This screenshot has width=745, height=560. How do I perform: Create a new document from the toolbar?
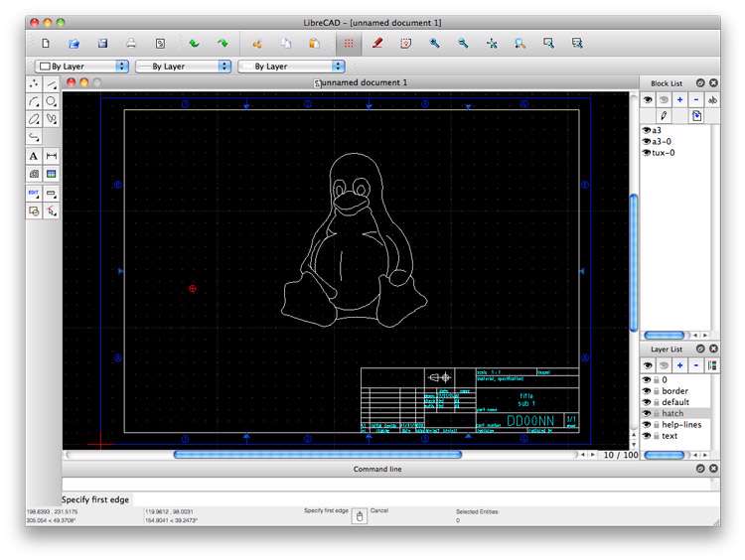[x=46, y=44]
